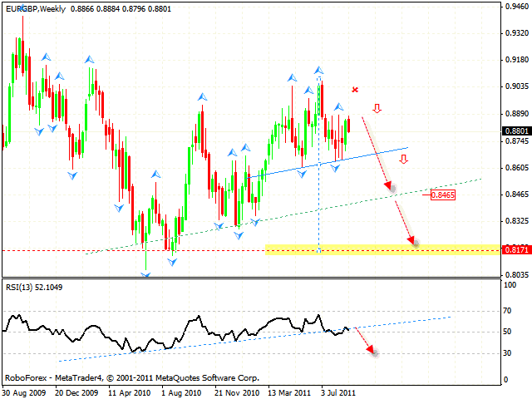Click the 0.8605 price axis label
The width and height of the screenshot is (532, 399).
click(x=517, y=168)
